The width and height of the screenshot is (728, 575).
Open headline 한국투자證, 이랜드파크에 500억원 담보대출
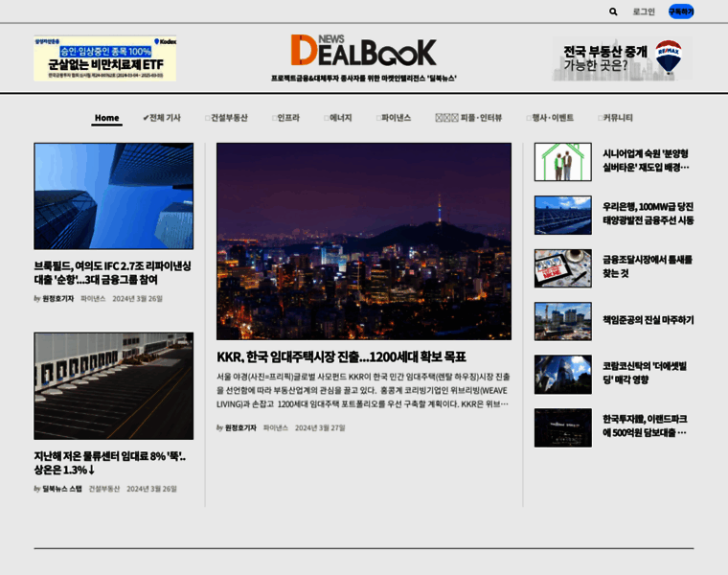(x=645, y=425)
